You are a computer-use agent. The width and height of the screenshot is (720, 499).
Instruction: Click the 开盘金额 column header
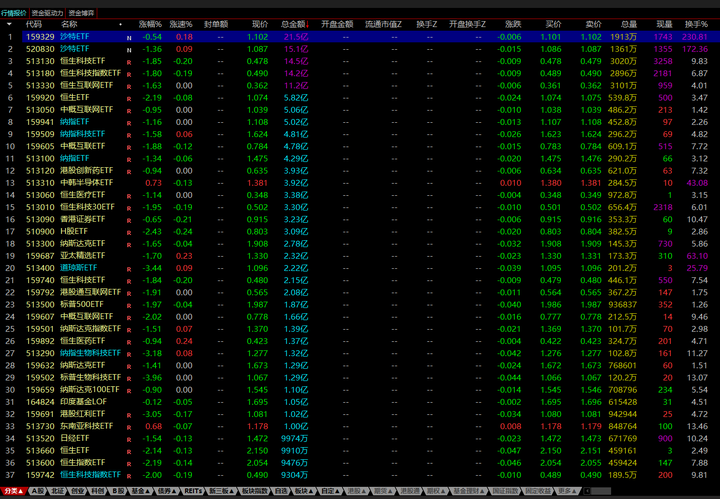pyautogui.click(x=337, y=24)
